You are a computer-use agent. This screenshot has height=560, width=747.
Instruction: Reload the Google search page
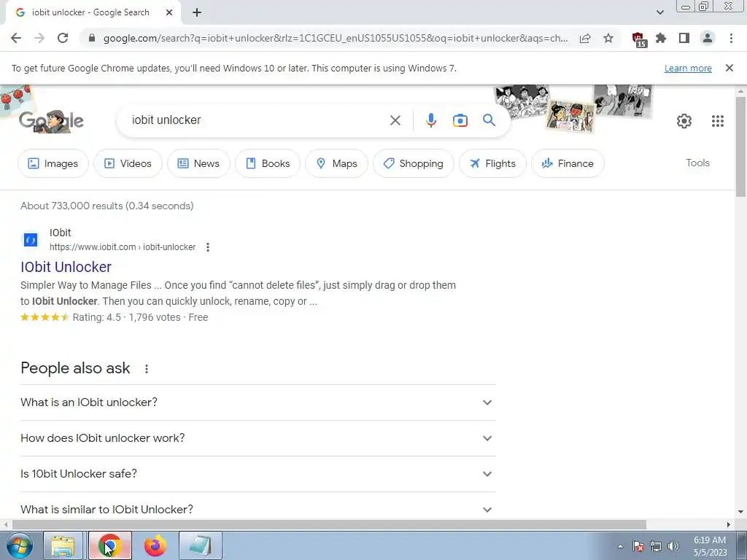(63, 38)
